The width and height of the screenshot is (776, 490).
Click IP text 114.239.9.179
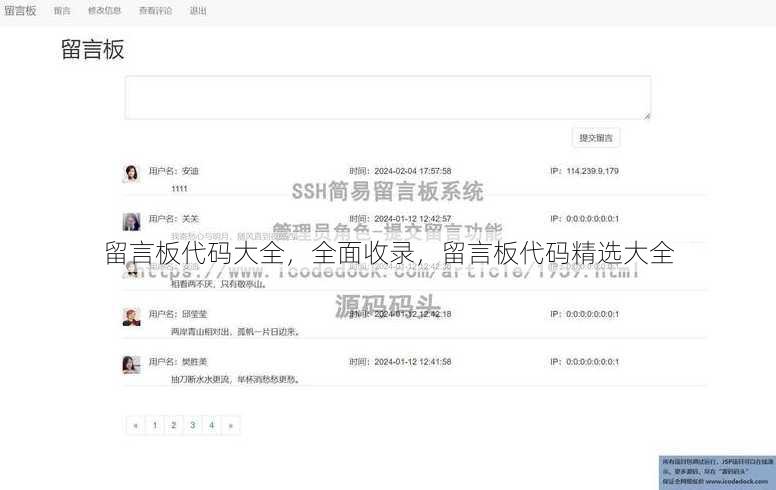(x=592, y=171)
